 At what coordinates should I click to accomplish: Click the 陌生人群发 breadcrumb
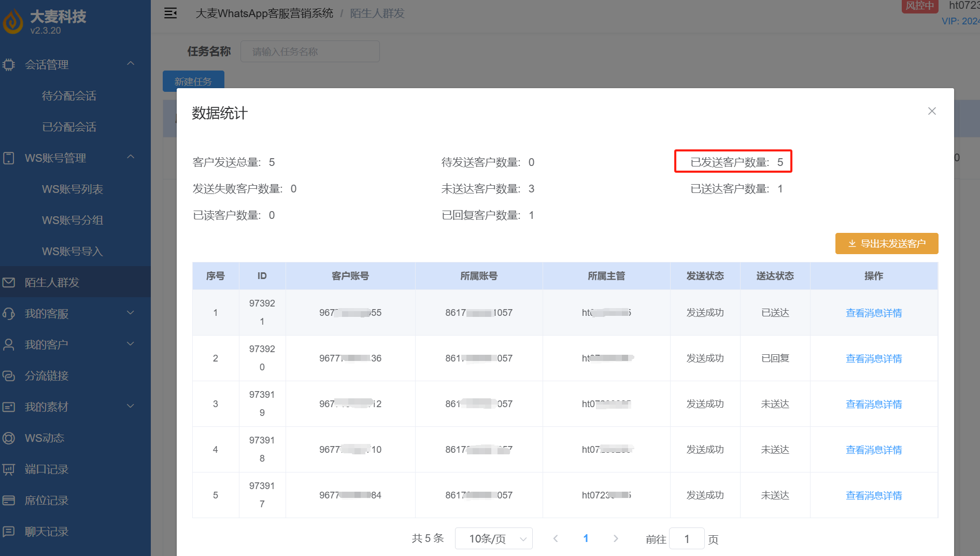[377, 13]
